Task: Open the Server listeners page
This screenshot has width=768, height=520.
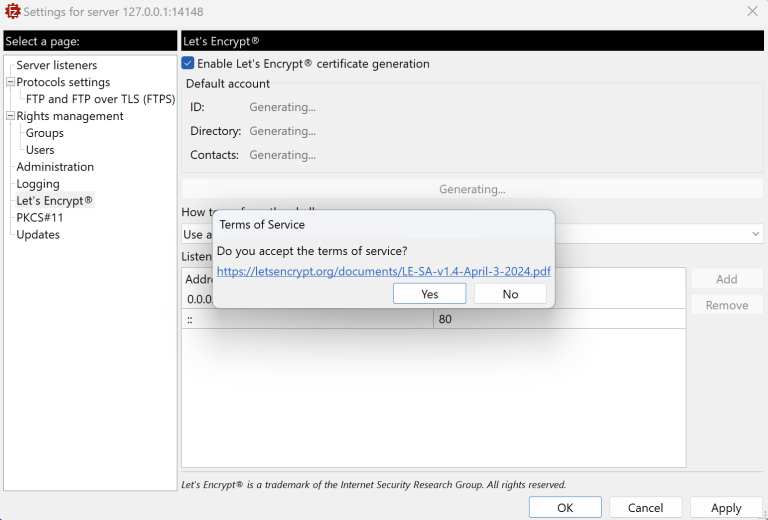Action: (56, 65)
